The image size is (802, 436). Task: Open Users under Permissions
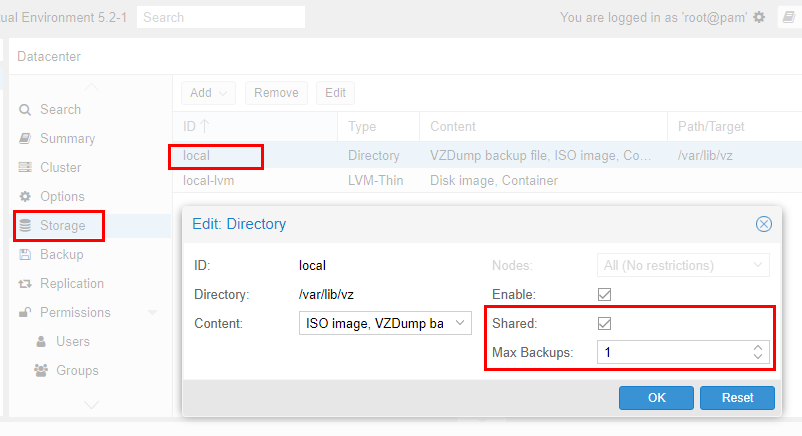pos(72,342)
